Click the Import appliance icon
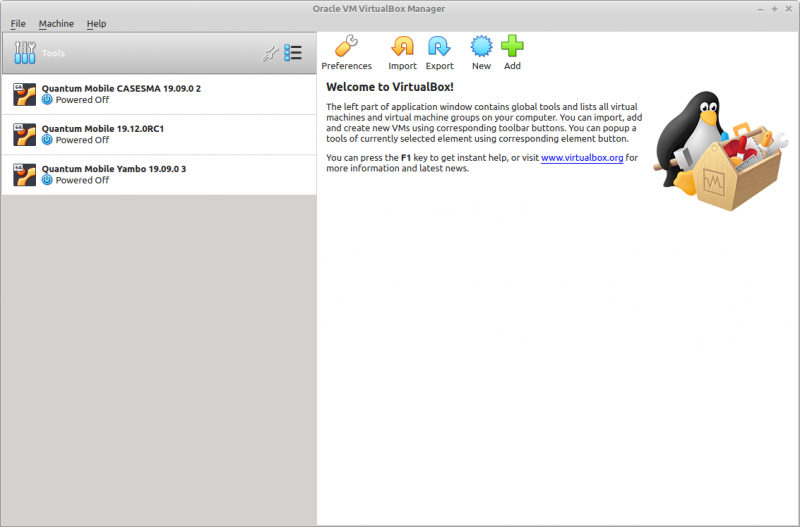The image size is (800, 527). click(x=402, y=46)
